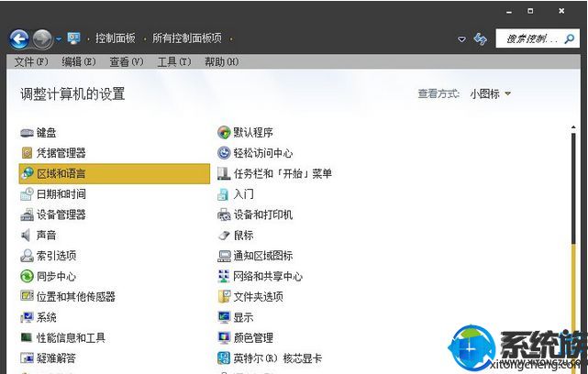Click the printer icon beside 设备和打印机
The image size is (588, 374).
tap(224, 214)
